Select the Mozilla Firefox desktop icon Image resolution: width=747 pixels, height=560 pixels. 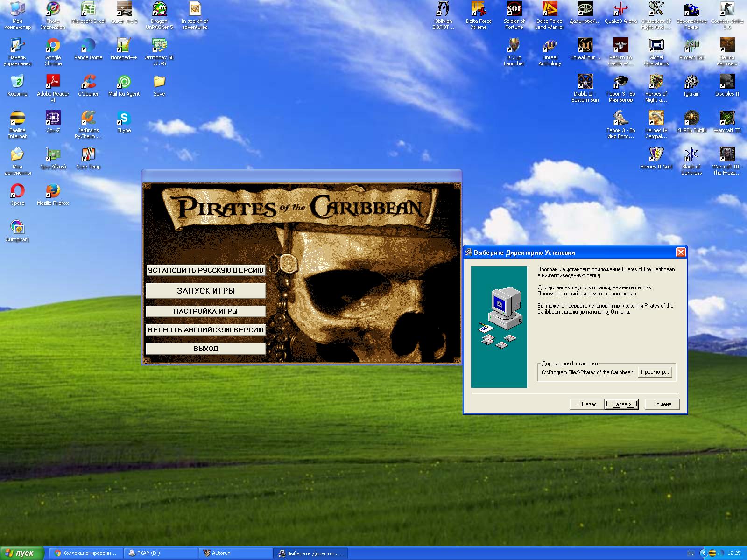53,195
